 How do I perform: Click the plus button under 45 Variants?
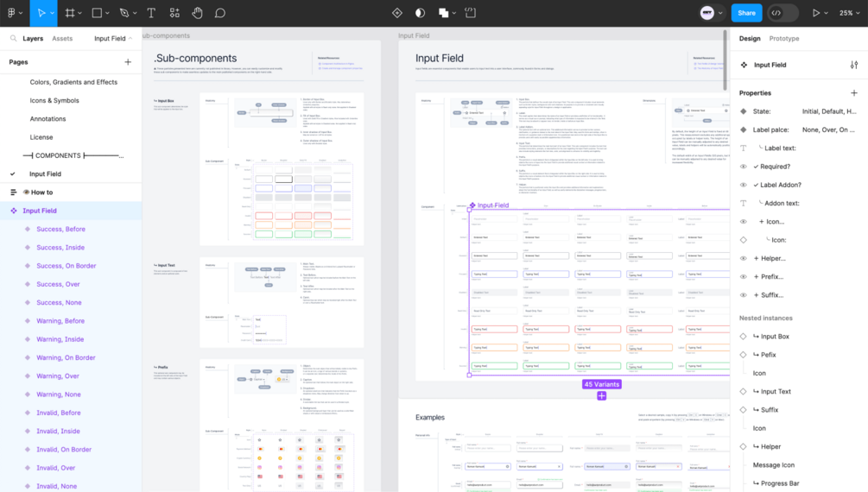pos(602,395)
